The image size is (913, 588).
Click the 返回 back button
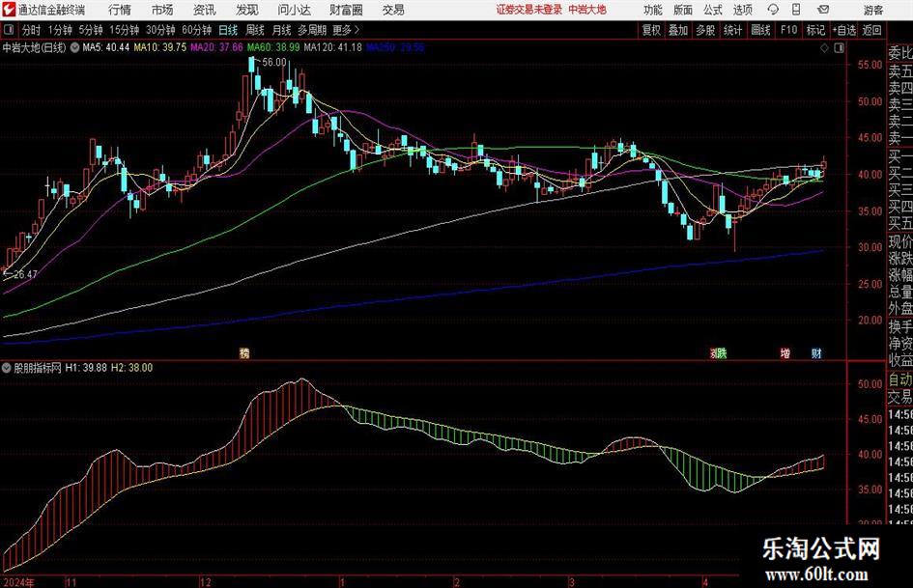[871, 30]
